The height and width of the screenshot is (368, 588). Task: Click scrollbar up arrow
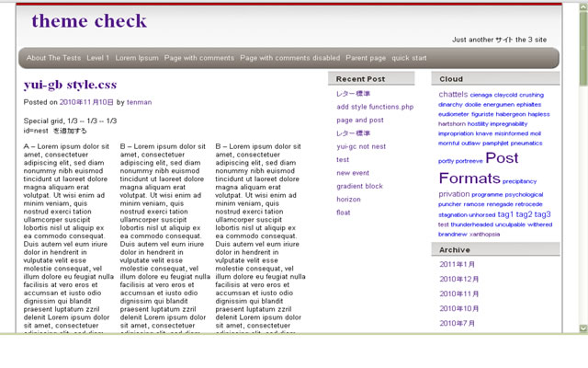tap(583, 7)
